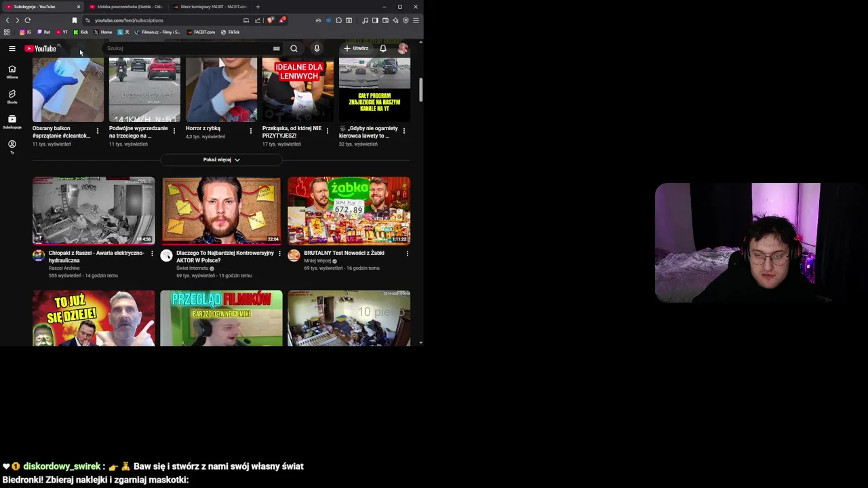868x488 pixels.
Task: Open the music note toolbar icon
Action: [x=365, y=20]
